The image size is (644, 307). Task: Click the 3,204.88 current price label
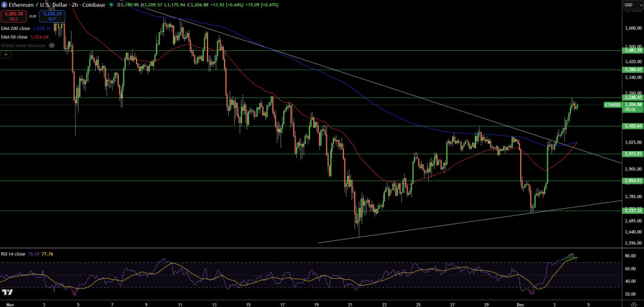(x=633, y=105)
